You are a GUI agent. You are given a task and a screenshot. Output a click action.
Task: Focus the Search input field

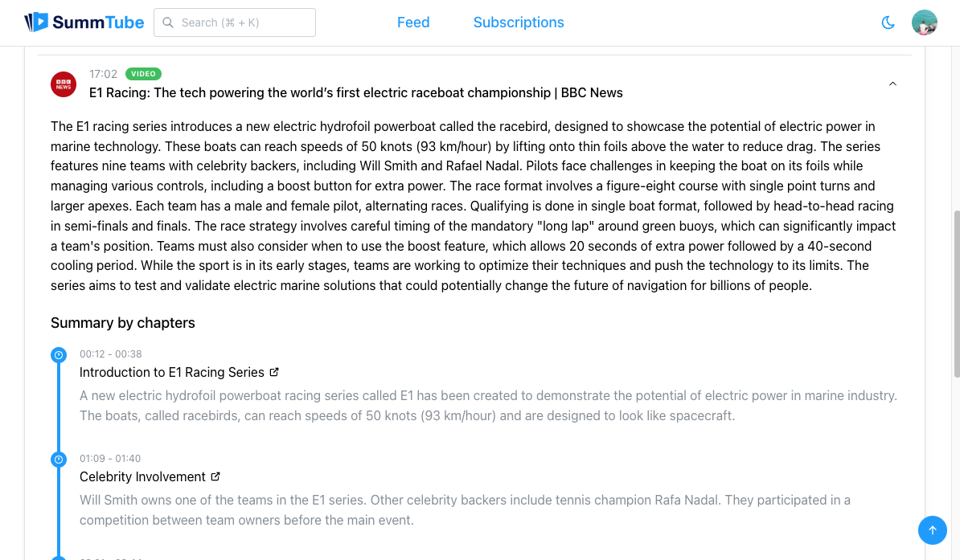coord(235,22)
